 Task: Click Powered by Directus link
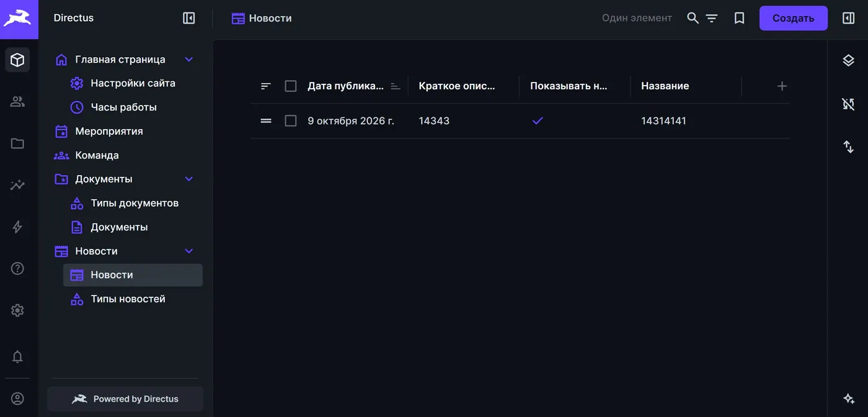[x=125, y=399]
